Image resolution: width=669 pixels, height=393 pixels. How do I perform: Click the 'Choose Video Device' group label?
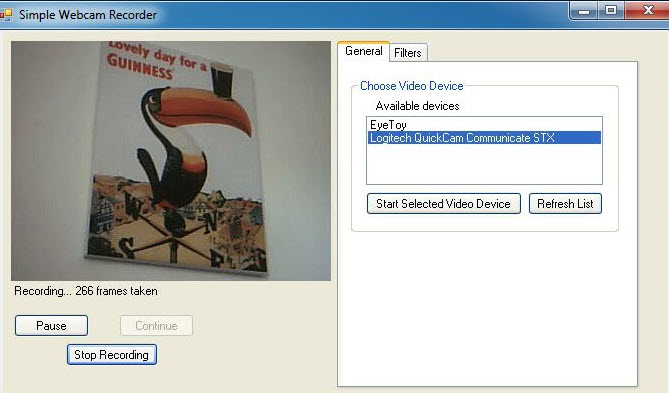point(412,86)
